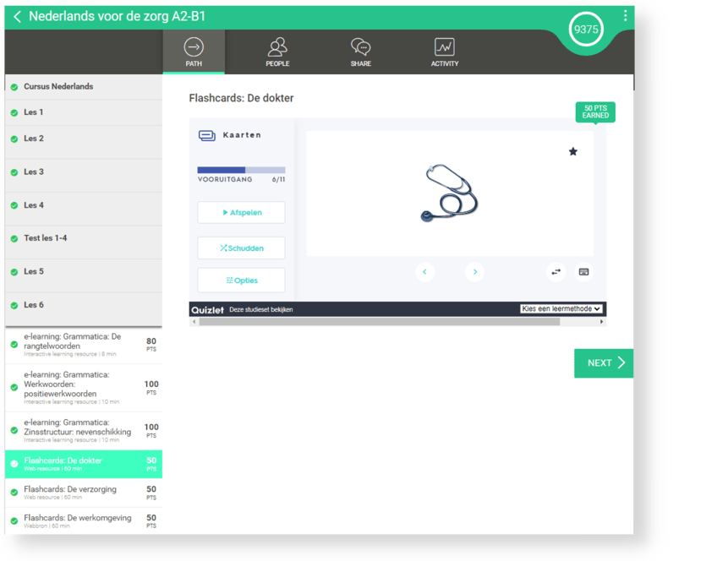
Task: Click the Quizlet logo
Action: tap(207, 309)
